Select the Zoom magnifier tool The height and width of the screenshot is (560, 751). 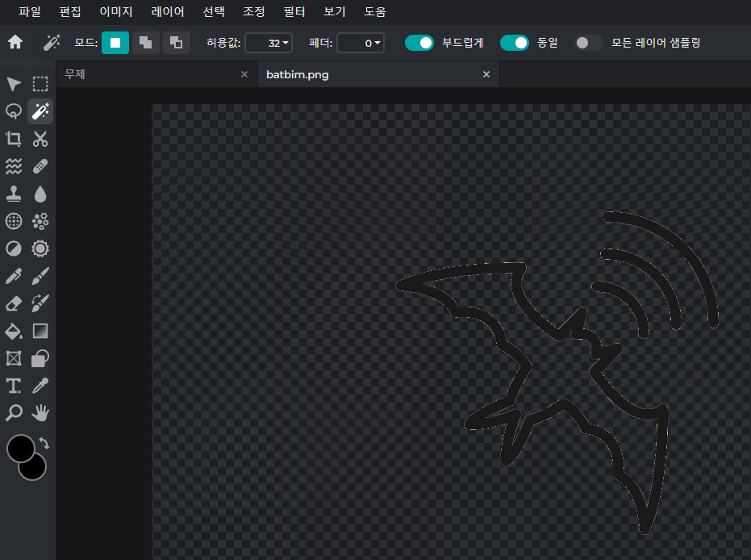(x=14, y=412)
